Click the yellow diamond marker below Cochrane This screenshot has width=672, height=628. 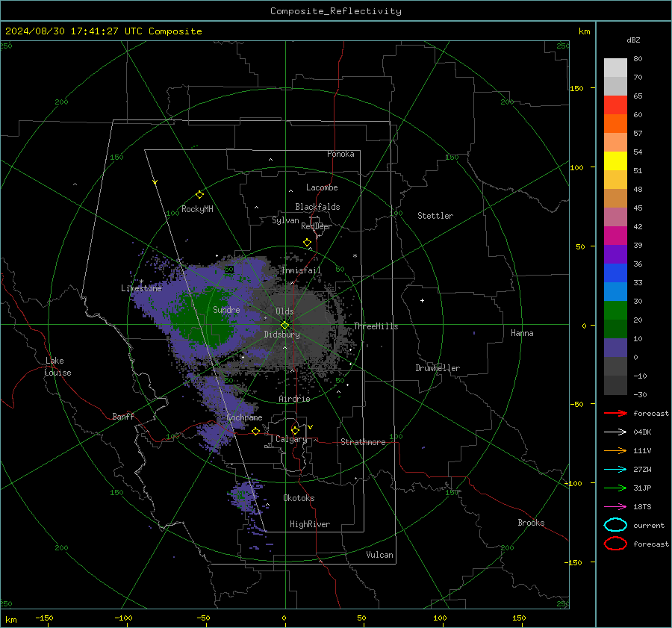(x=256, y=431)
